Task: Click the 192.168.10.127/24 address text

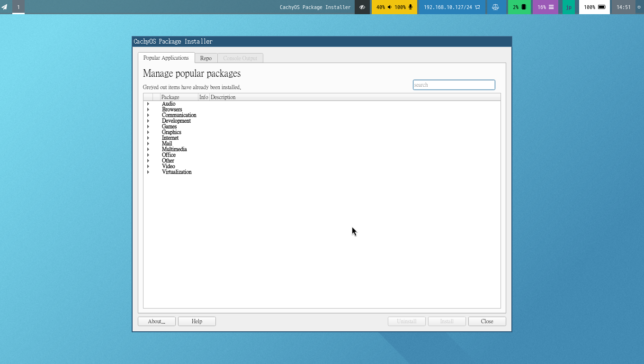Action: pos(448,7)
